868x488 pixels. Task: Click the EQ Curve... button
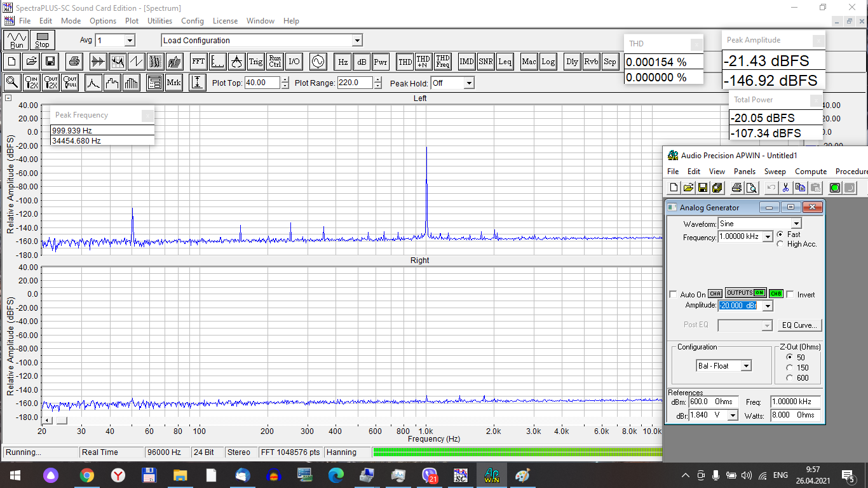click(x=800, y=325)
